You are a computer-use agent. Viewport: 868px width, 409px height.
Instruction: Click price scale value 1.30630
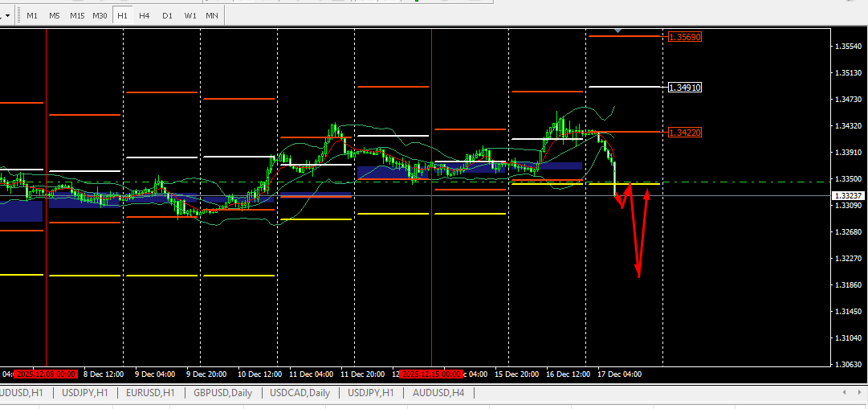[848, 364]
